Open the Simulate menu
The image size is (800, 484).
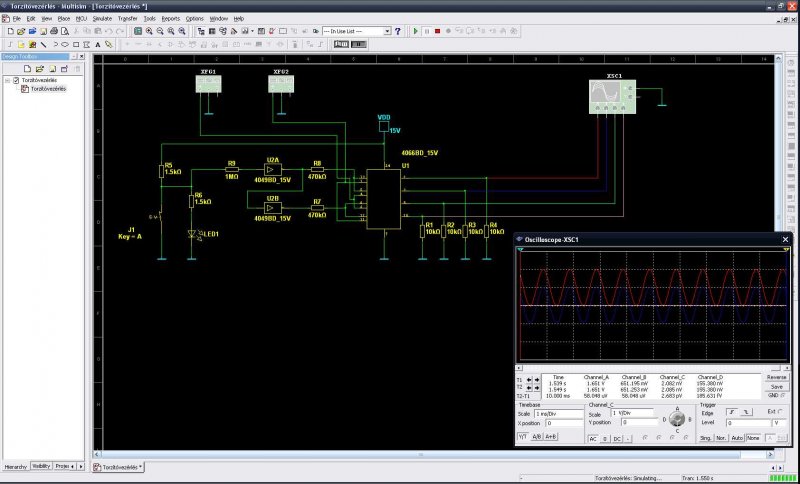point(101,18)
